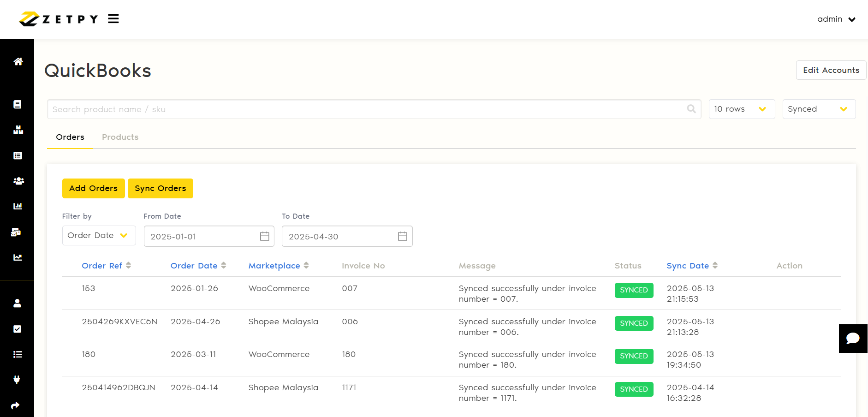868x417 pixels.
Task: Switch to the Orders tab
Action: pos(70,137)
